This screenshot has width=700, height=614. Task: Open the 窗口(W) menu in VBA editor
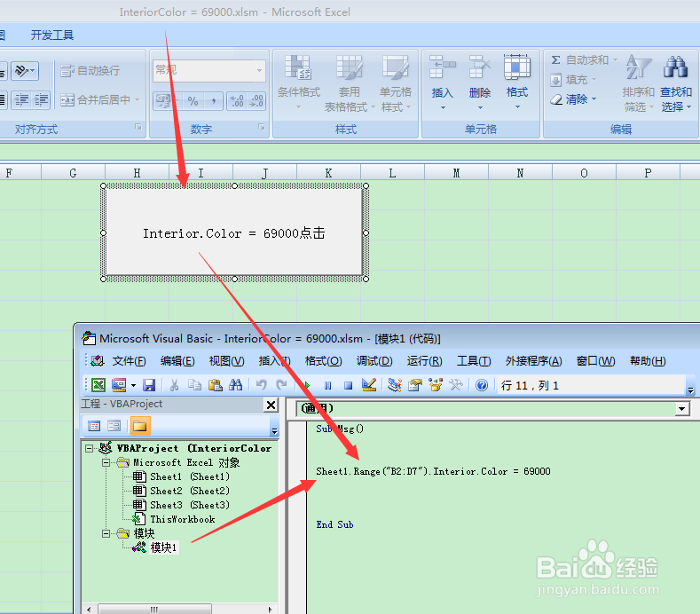point(595,361)
